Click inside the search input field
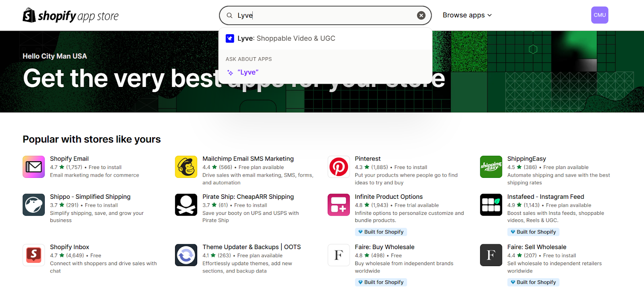The height and width of the screenshot is (297, 644). [322, 16]
